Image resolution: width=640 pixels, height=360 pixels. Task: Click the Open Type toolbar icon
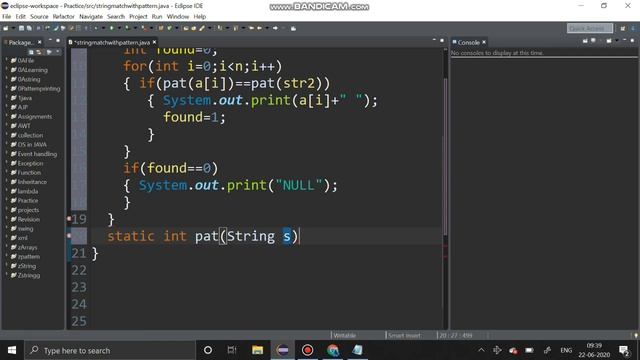click(x=186, y=28)
